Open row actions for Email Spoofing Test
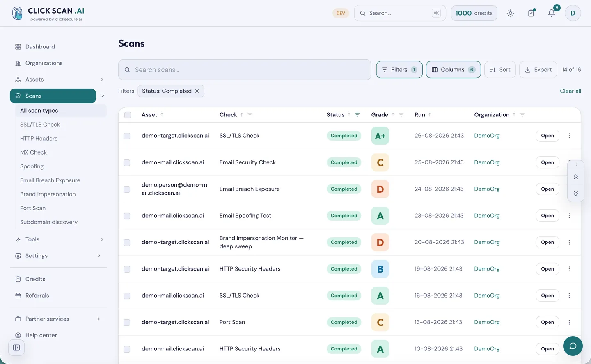The width and height of the screenshot is (591, 364). [569, 216]
